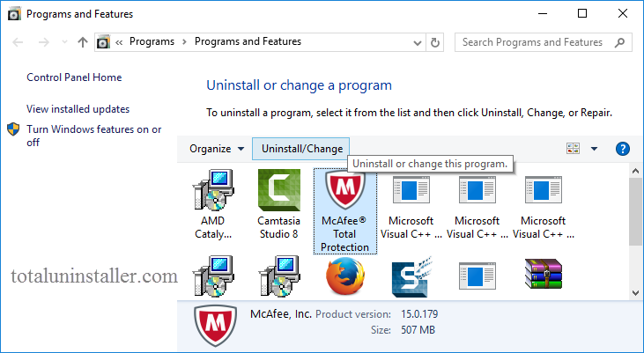Expand the hidden breadcrumb chevrons
644x353 pixels.
pyautogui.click(x=119, y=42)
